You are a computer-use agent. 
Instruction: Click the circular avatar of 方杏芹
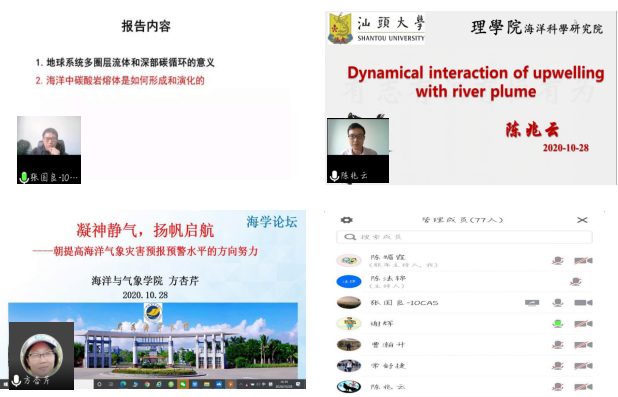click(41, 356)
